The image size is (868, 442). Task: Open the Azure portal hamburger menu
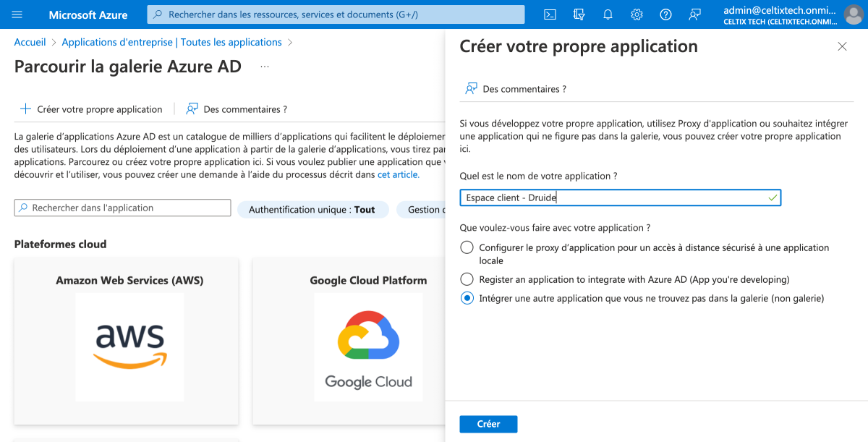pos(17,14)
